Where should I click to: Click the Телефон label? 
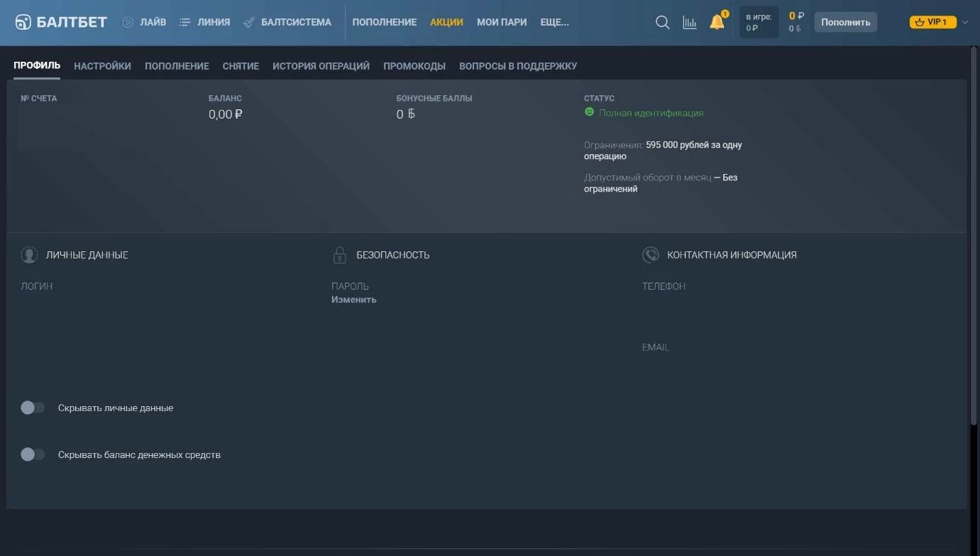coord(664,286)
